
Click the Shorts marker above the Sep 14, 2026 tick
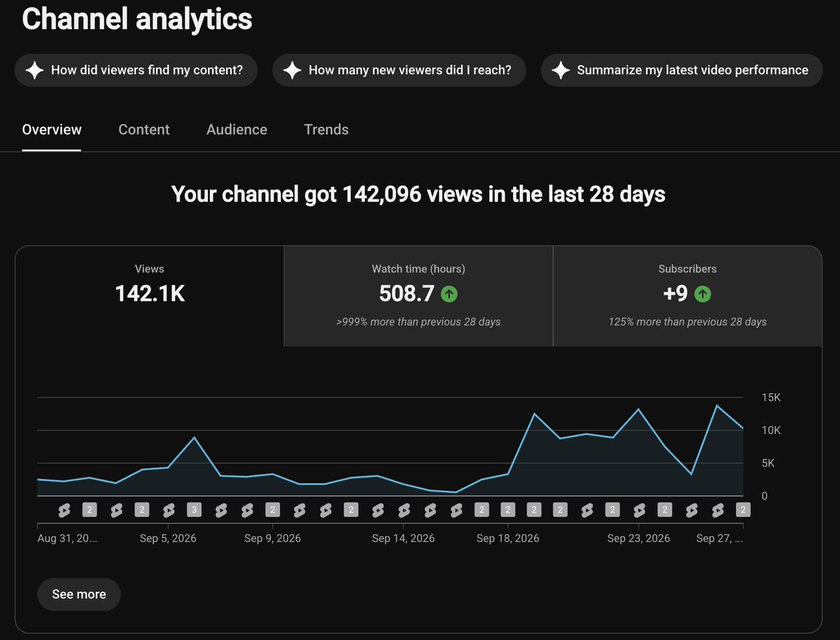tap(403, 510)
